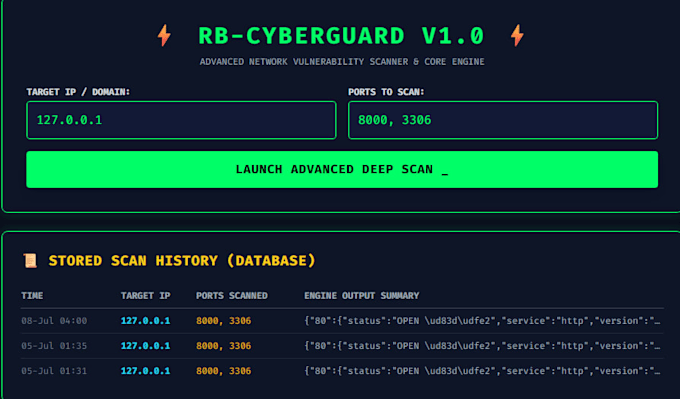Viewport: 680px width, 399px height.
Task: Click the PORTS SCANNED column header
Action: [232, 296]
